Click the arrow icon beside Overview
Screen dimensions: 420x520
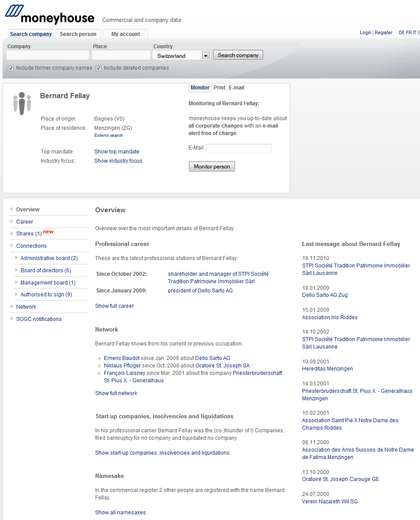coord(11,210)
